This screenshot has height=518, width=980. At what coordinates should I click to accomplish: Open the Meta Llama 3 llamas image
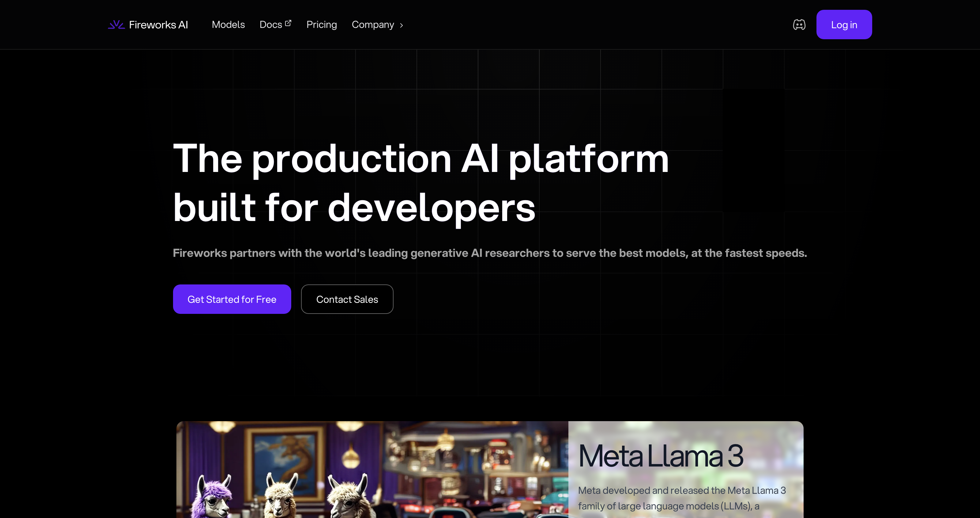click(372, 469)
